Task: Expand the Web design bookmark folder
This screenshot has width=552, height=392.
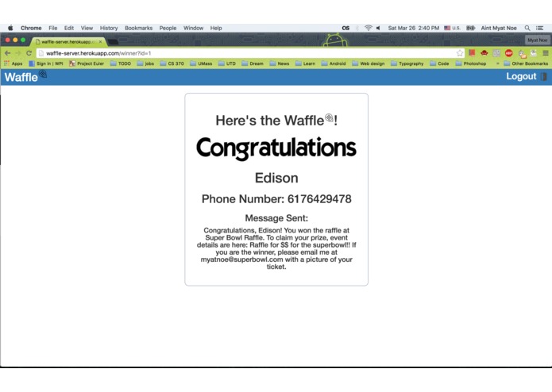Action: (x=369, y=63)
